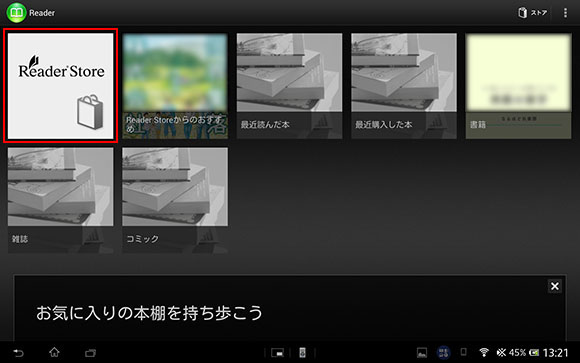Tap the Wi-Fi status icon
This screenshot has height=363, width=580.
point(483,352)
